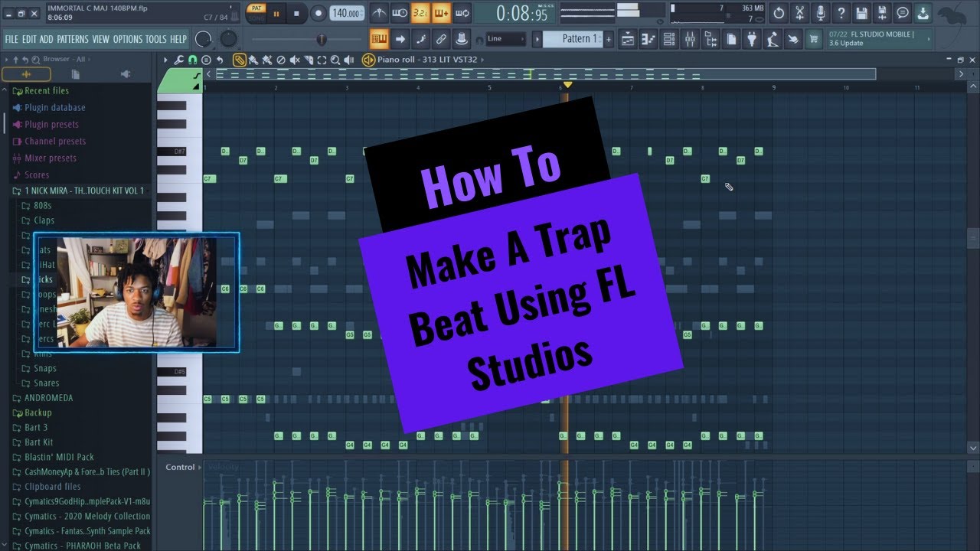The width and height of the screenshot is (980, 551).
Task: Open the audio editor scissors icon
Action: pos(799,13)
